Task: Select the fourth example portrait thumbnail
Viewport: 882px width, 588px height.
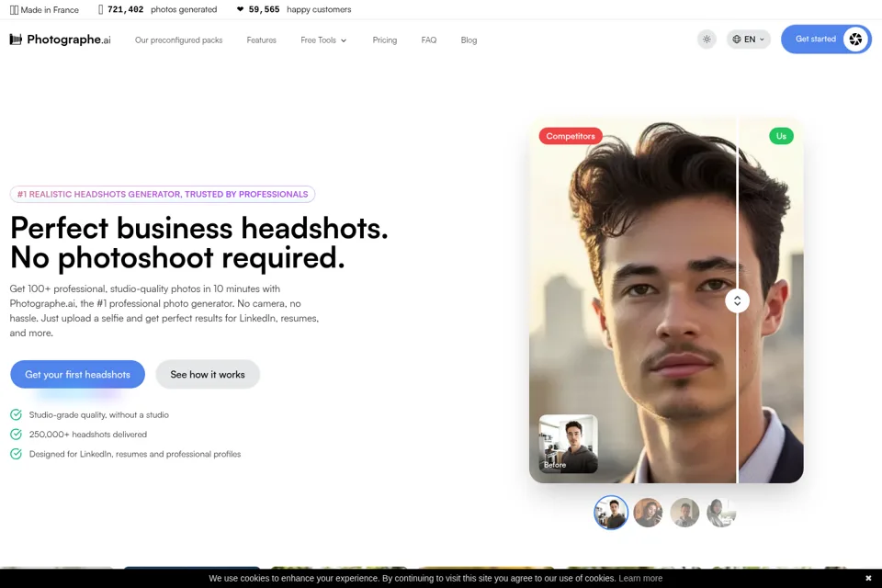Action: pos(721,513)
